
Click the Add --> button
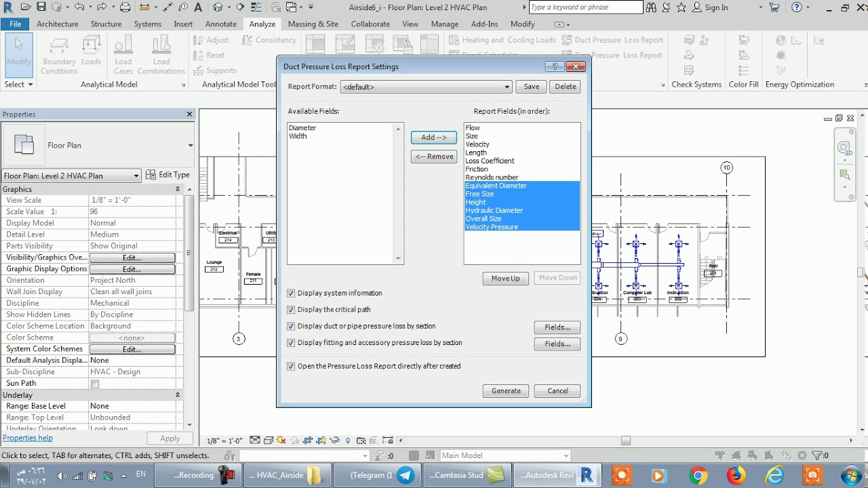[x=434, y=138]
